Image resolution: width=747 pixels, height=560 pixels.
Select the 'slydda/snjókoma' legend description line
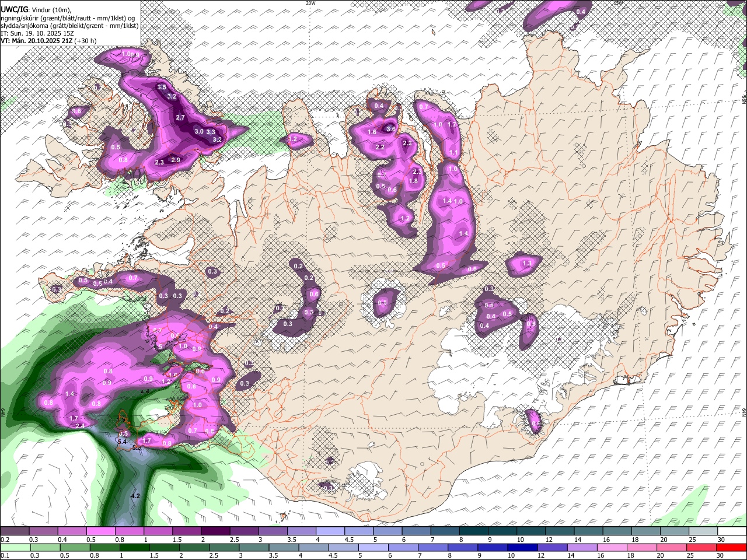69,26
